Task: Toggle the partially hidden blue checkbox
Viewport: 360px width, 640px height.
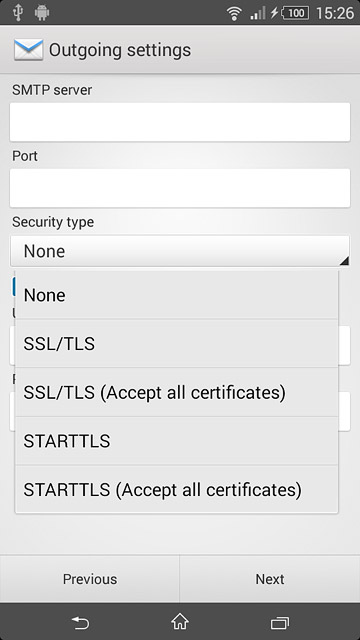Action: point(14,286)
